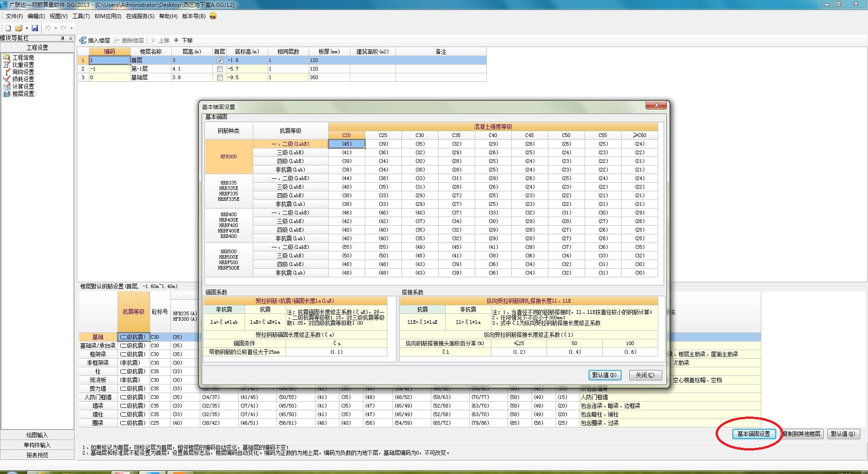Click the Undo arrow icon
Image resolution: width=868 pixels, height=474 pixels.
pos(47,28)
